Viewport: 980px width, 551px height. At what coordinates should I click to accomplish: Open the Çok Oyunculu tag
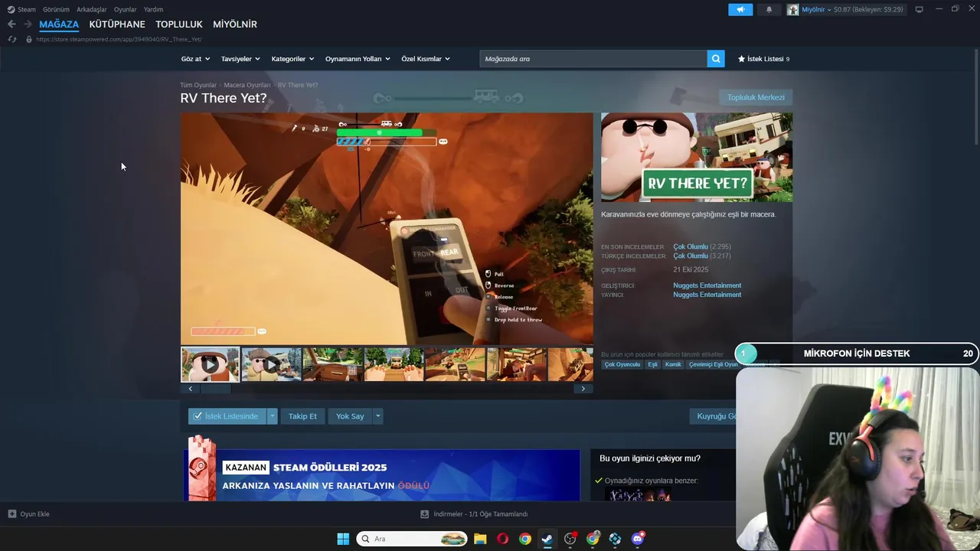pos(622,364)
